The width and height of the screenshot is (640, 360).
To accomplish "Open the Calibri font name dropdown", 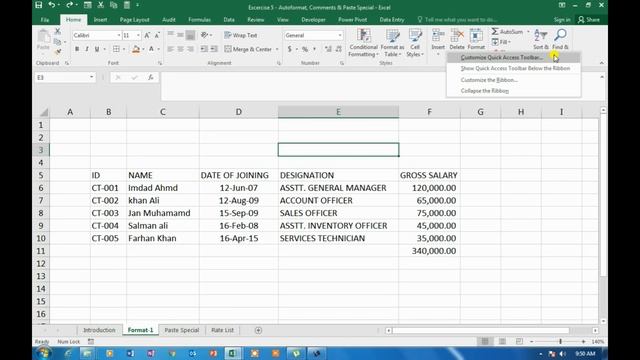I will pyautogui.click(x=119, y=36).
